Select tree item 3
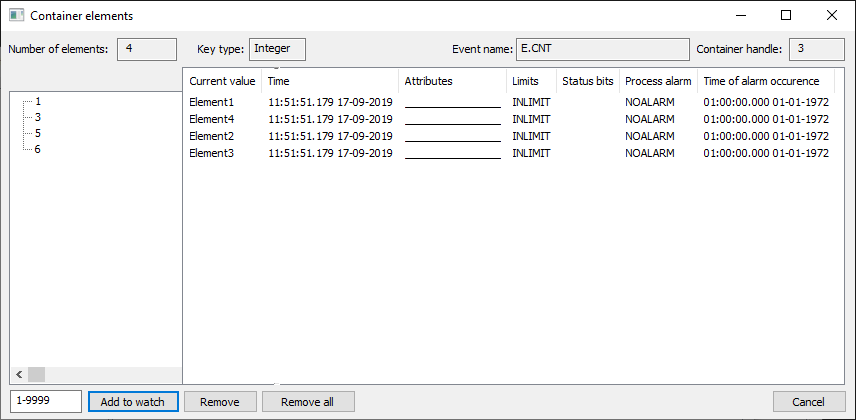856x420 pixels. tap(38, 117)
